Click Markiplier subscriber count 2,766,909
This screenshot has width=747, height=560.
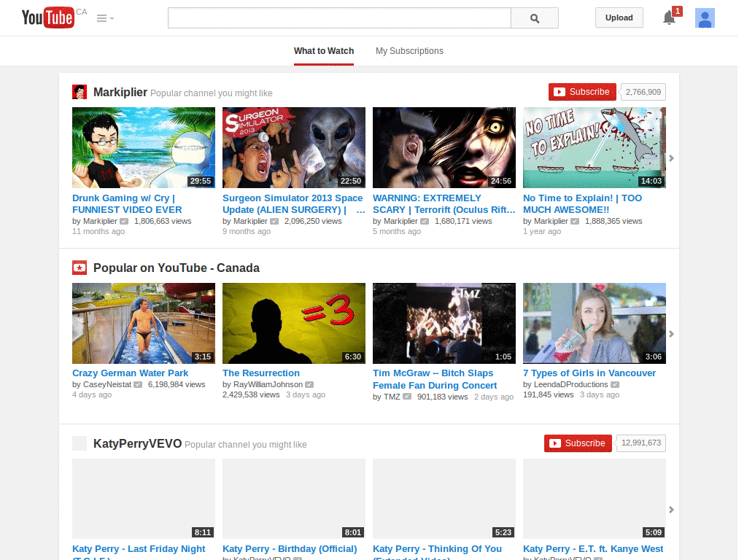(643, 92)
